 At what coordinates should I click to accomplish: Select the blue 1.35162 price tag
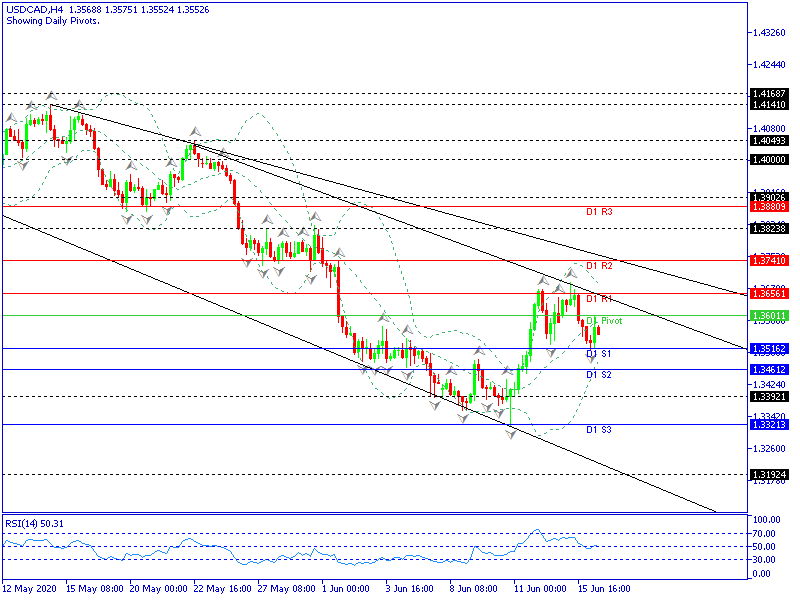tap(767, 348)
